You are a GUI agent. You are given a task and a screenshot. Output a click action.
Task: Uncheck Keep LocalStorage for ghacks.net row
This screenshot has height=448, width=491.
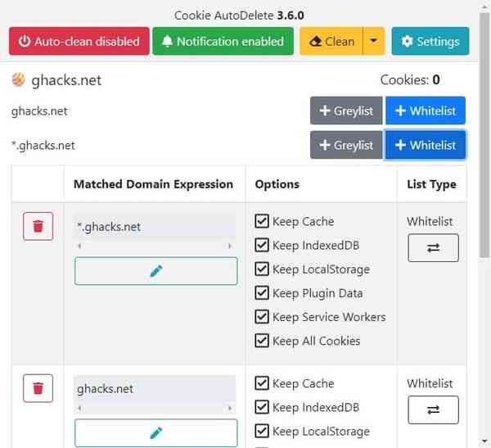point(262,431)
